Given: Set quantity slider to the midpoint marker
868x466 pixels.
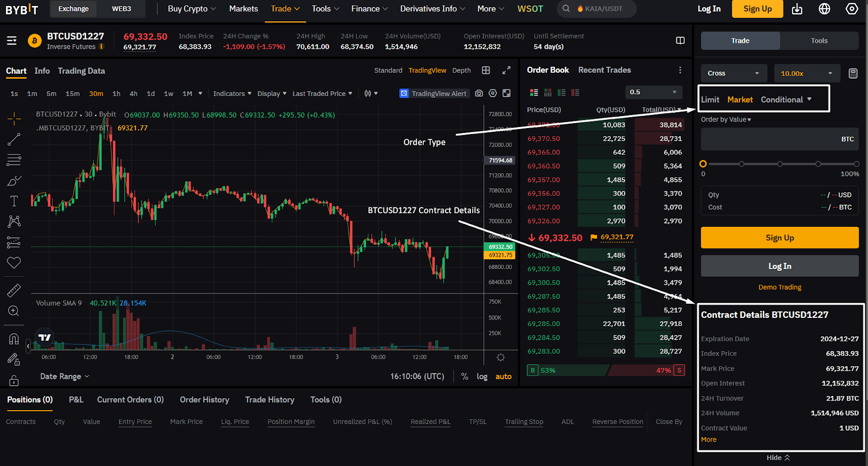Looking at the screenshot, I should pos(780,164).
